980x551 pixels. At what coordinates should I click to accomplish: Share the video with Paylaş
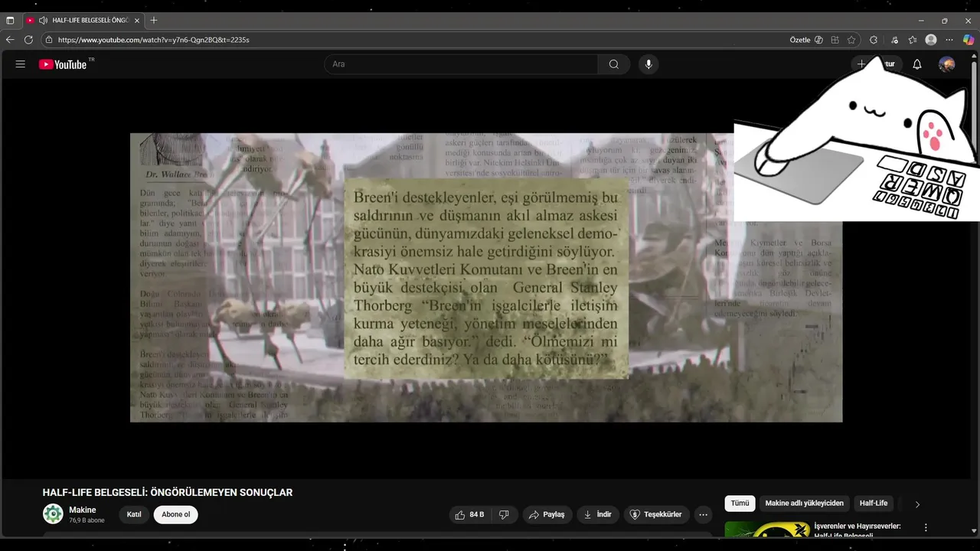click(547, 514)
